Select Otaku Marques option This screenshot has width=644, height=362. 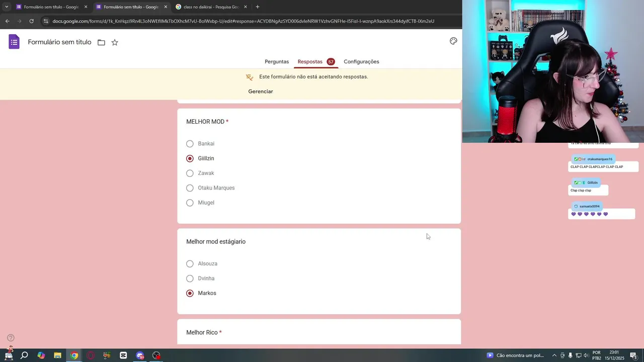(190, 188)
